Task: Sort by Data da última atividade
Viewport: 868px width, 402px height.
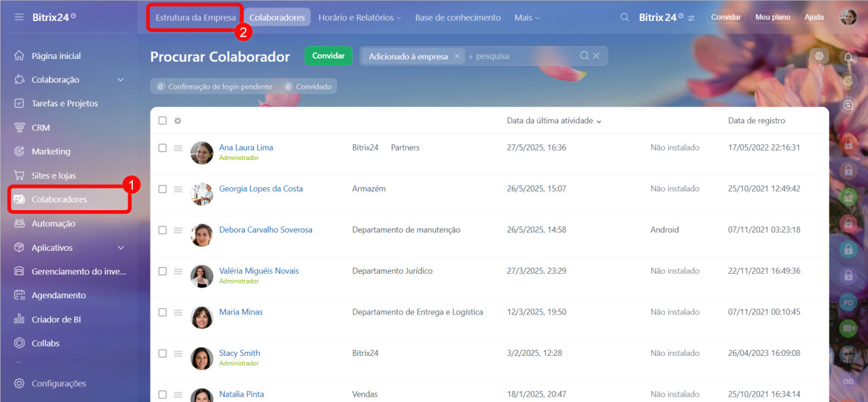Action: 554,121
